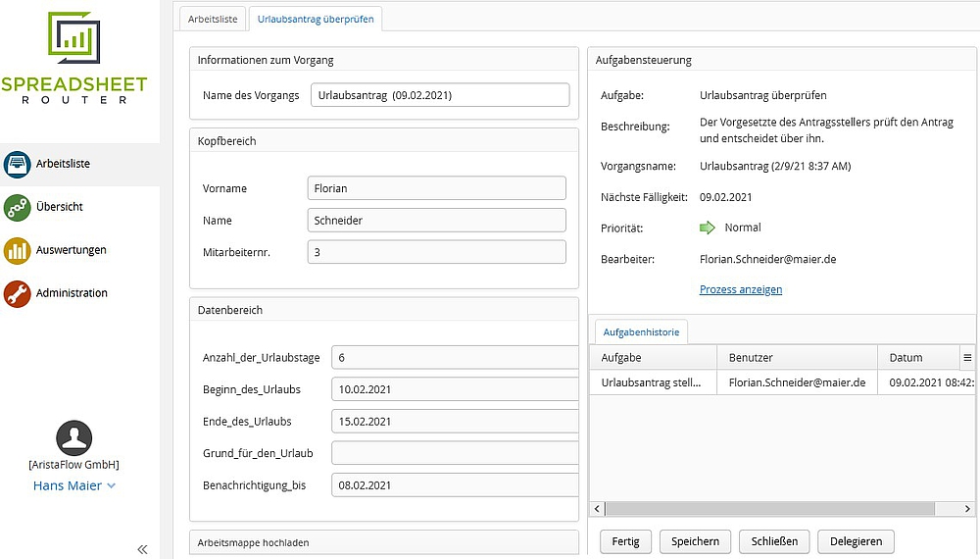Click the Name des Vorgangs field

pyautogui.click(x=440, y=95)
